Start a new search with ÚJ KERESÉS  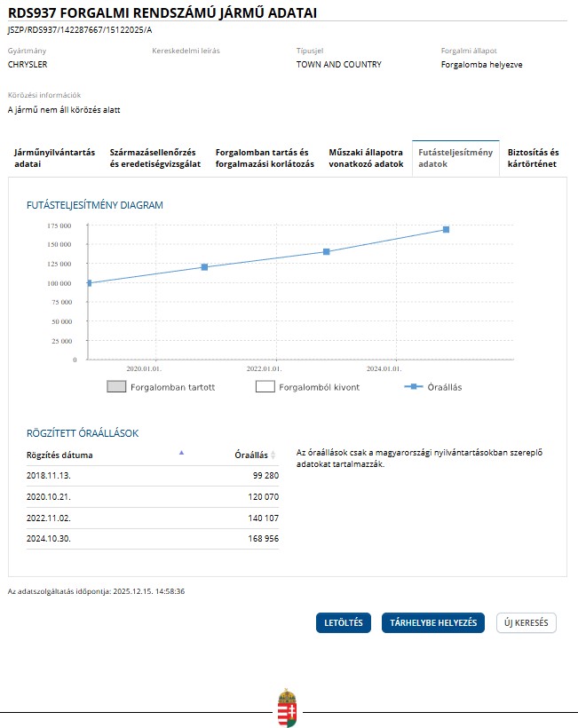point(526,623)
